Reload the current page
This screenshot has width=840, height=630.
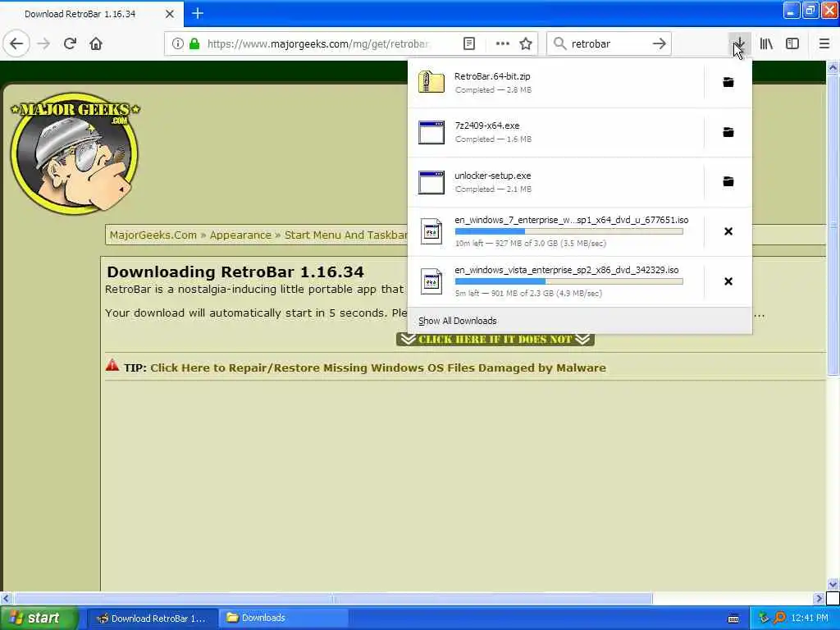point(70,43)
